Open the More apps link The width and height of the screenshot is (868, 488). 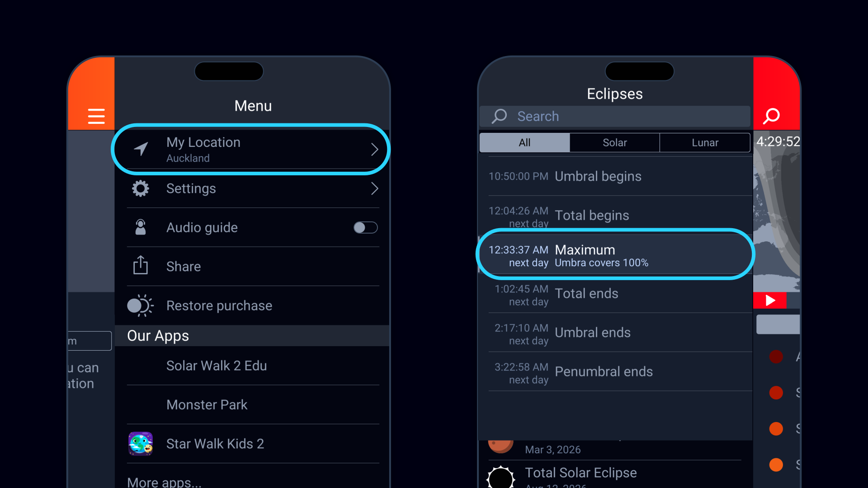[164, 482]
